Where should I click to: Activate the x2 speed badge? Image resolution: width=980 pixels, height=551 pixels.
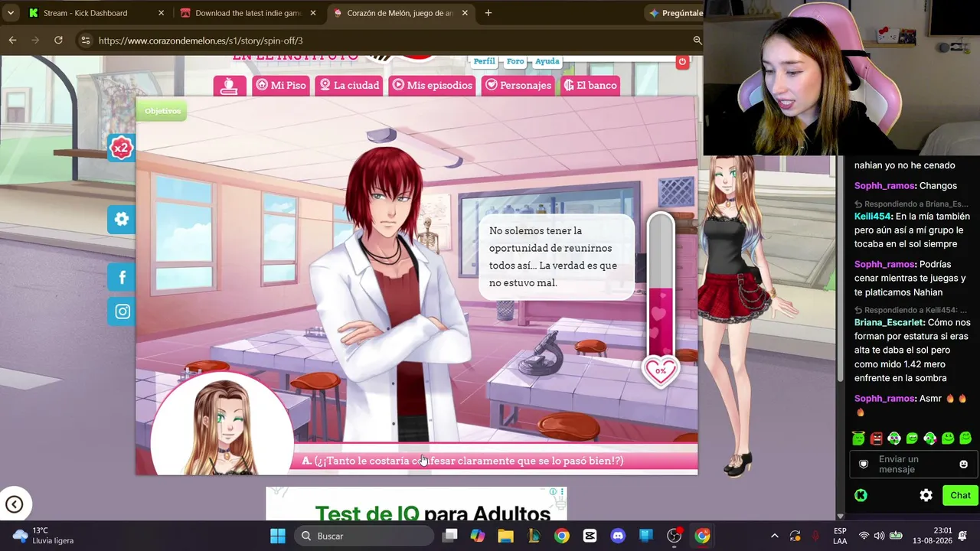pyautogui.click(x=121, y=148)
